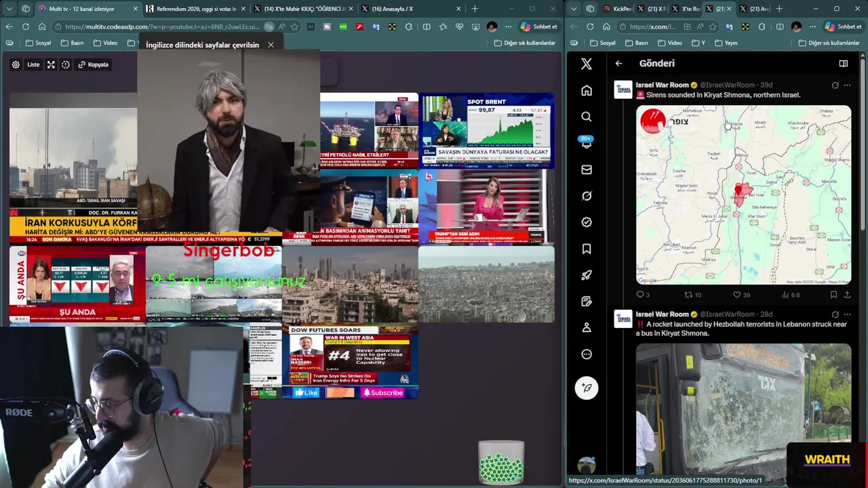Go to X Home via sidebar
Screen dimensions: 868x488
coord(587,90)
